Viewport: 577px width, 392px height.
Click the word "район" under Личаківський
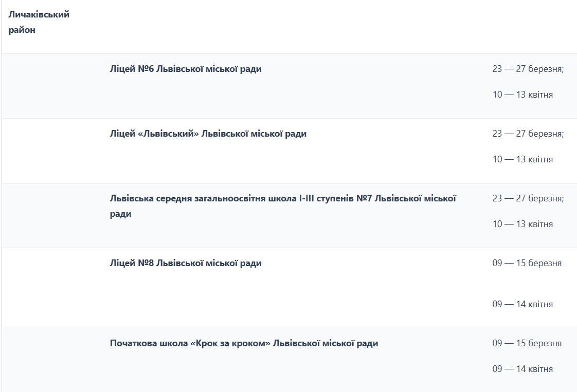pyautogui.click(x=22, y=30)
